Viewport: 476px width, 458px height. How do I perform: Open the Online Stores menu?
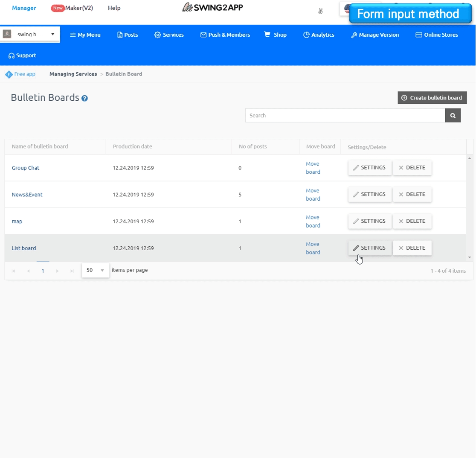click(x=436, y=35)
